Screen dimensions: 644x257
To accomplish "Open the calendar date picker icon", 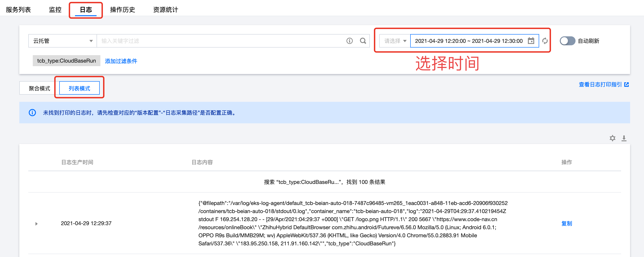I will point(531,41).
